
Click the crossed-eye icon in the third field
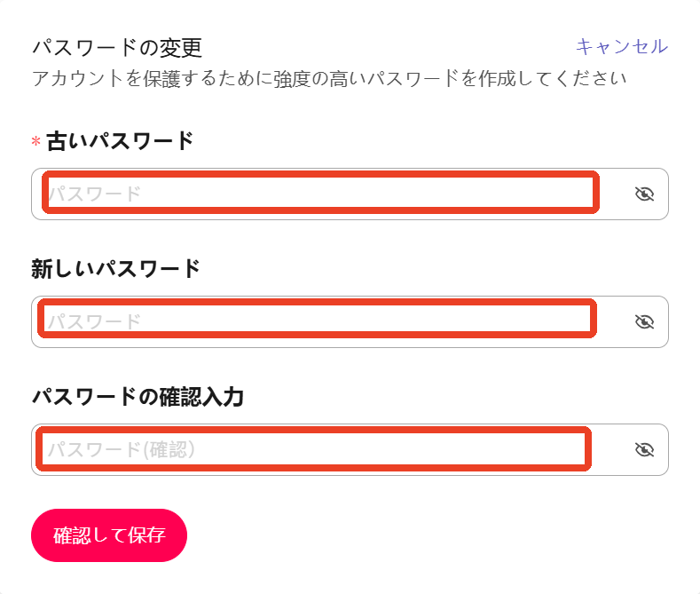[644, 449]
